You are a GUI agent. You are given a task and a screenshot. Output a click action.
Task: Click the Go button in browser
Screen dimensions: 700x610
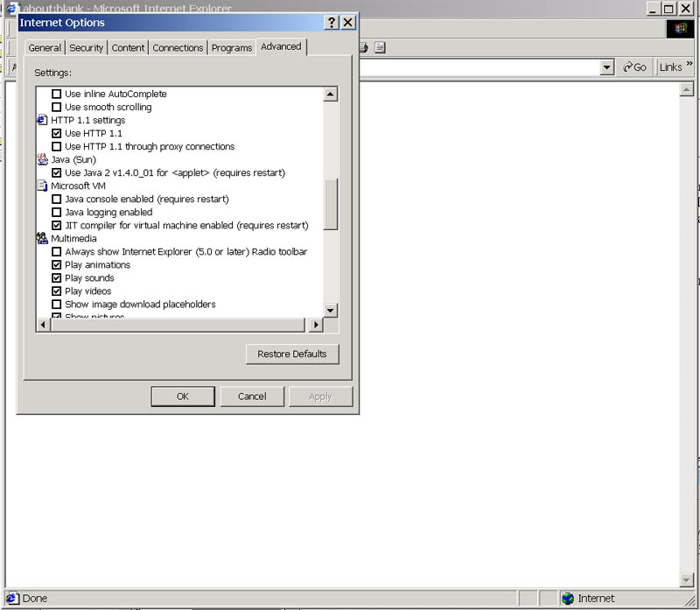(x=635, y=67)
